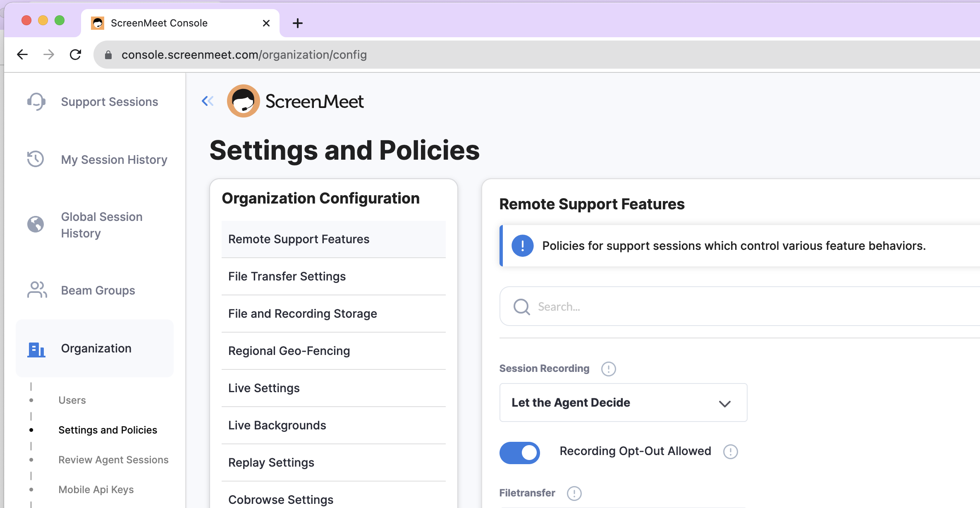Collapse sidebar with double chevron icon
The height and width of the screenshot is (508, 980).
(x=208, y=101)
